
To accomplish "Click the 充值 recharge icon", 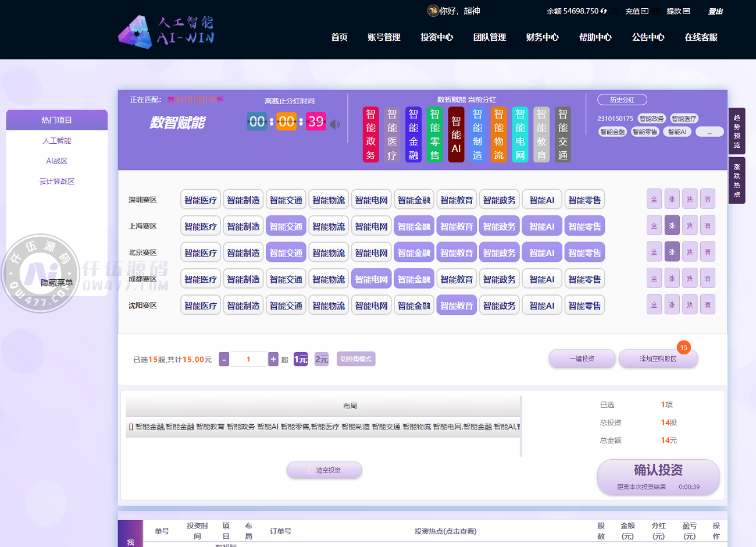I will [x=645, y=11].
